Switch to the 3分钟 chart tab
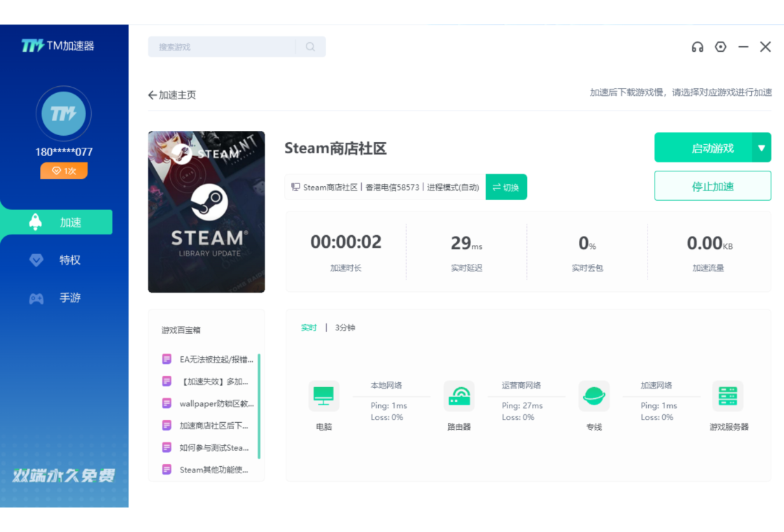The width and height of the screenshot is (784, 532). coord(345,328)
